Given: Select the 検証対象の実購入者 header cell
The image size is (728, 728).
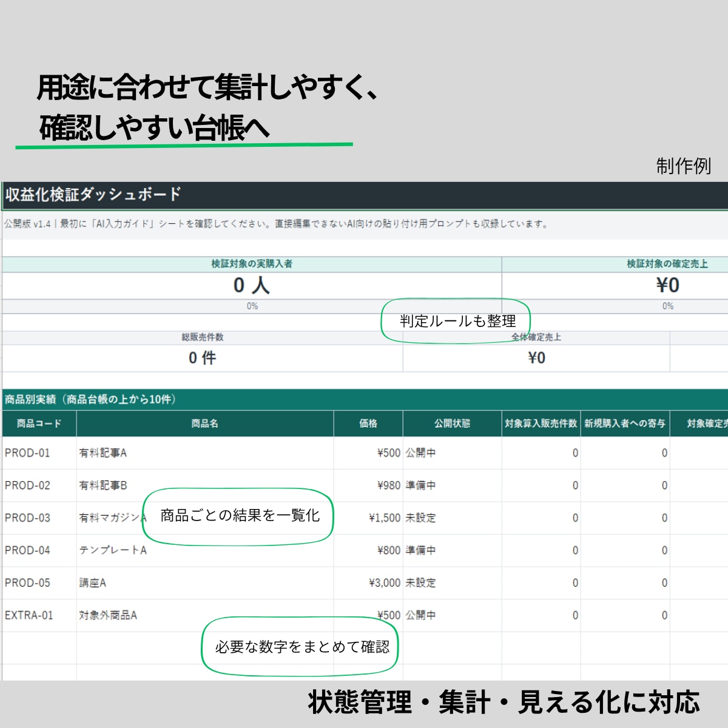Looking at the screenshot, I should (252, 264).
